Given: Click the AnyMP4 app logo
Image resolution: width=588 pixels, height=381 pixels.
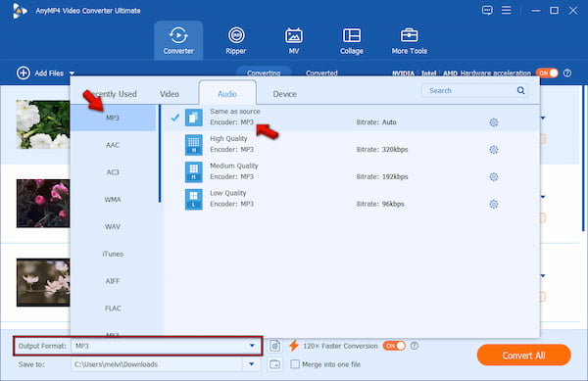Looking at the screenshot, I should tap(20, 11).
